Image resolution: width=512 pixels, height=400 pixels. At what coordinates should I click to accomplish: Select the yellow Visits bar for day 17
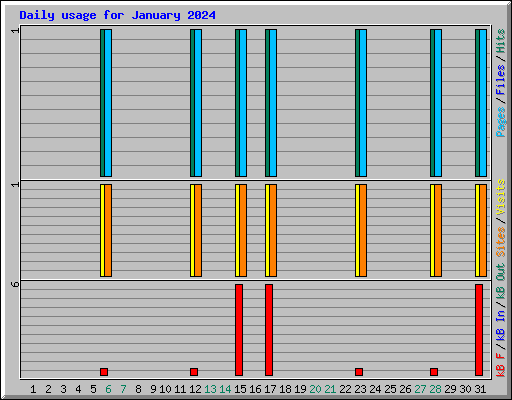(x=267, y=230)
